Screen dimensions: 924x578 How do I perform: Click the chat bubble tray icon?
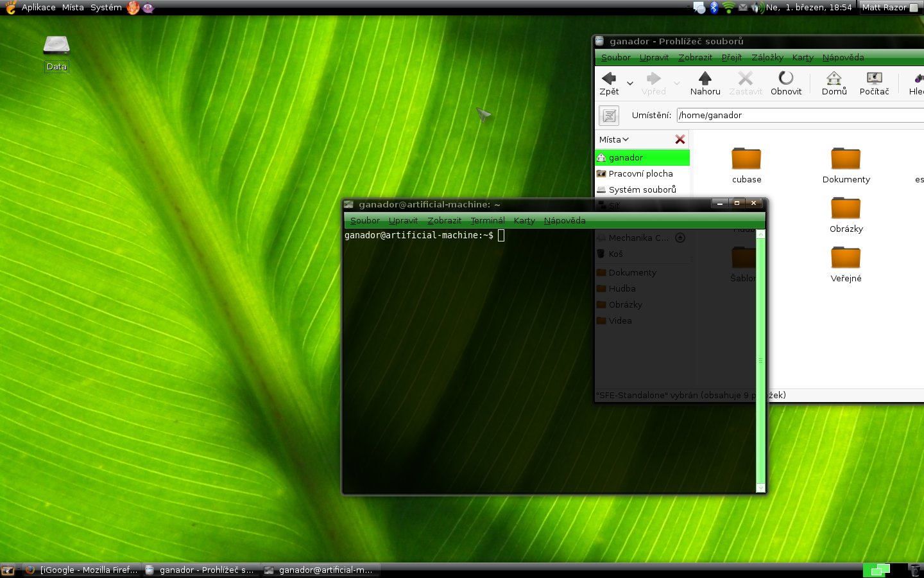699,8
